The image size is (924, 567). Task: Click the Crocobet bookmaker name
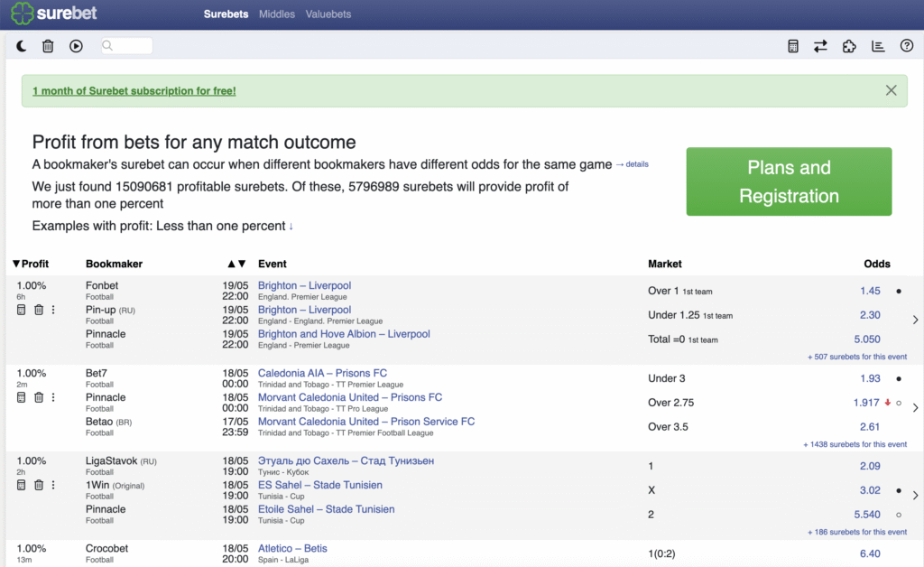pyautogui.click(x=106, y=548)
